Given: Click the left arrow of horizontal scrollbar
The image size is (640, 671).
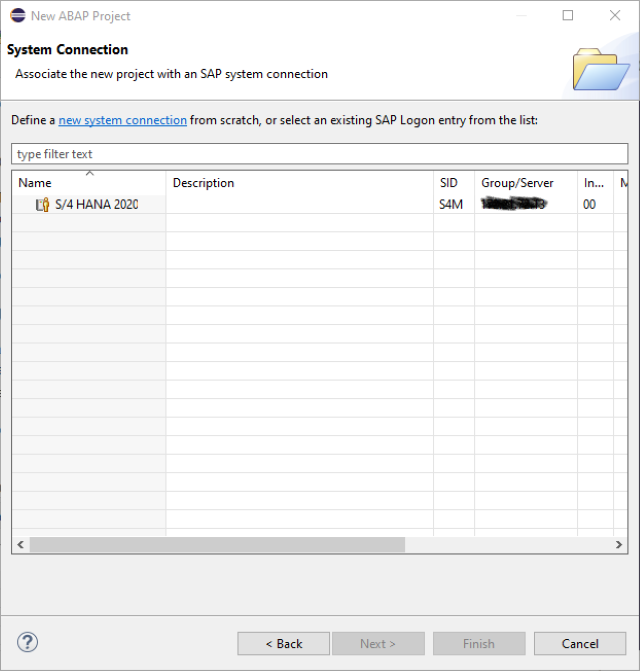Looking at the screenshot, I should pos(20,545).
